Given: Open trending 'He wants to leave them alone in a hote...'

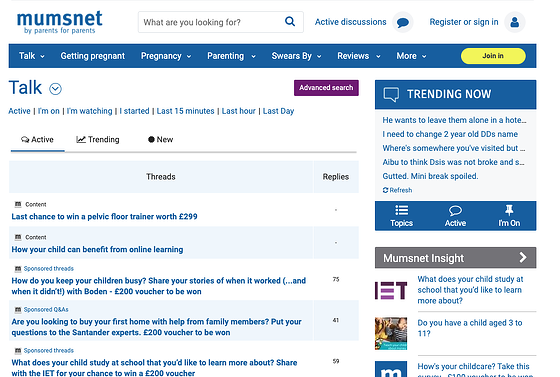Looking at the screenshot, I should [454, 120].
